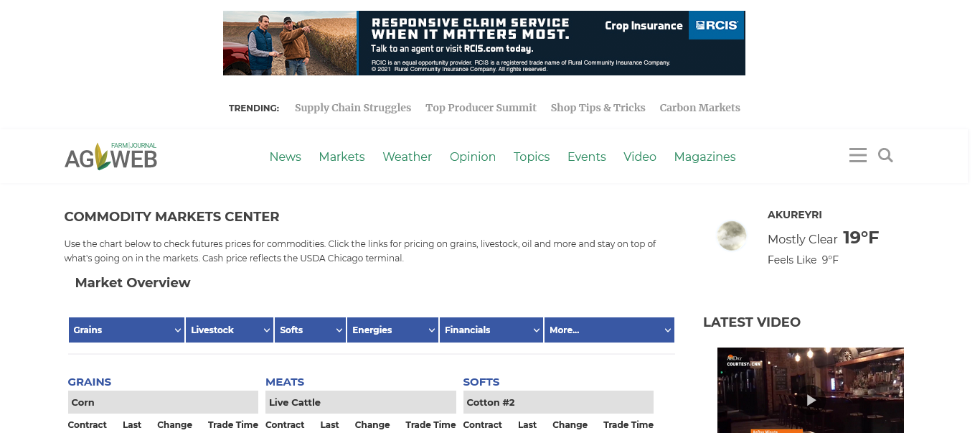
Task: Play the latest video
Action: [x=811, y=400]
